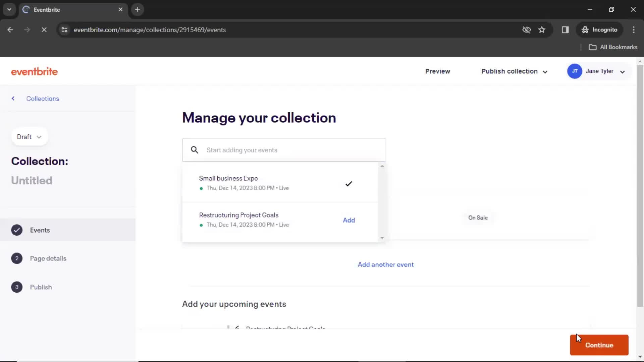The height and width of the screenshot is (362, 644).
Task: Click the 'Untitled' collection name
Action: point(32,181)
